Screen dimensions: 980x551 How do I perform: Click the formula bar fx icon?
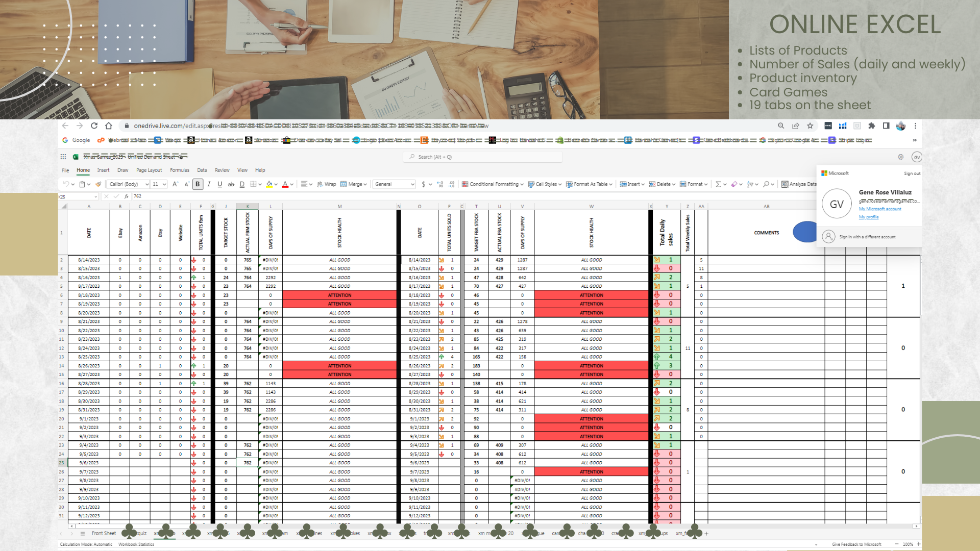(x=127, y=196)
